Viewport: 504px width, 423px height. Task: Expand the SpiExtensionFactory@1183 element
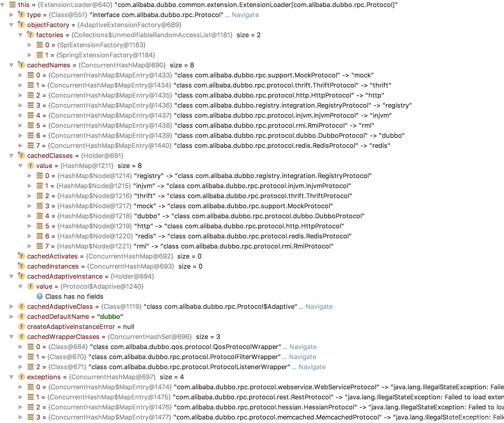click(30, 45)
